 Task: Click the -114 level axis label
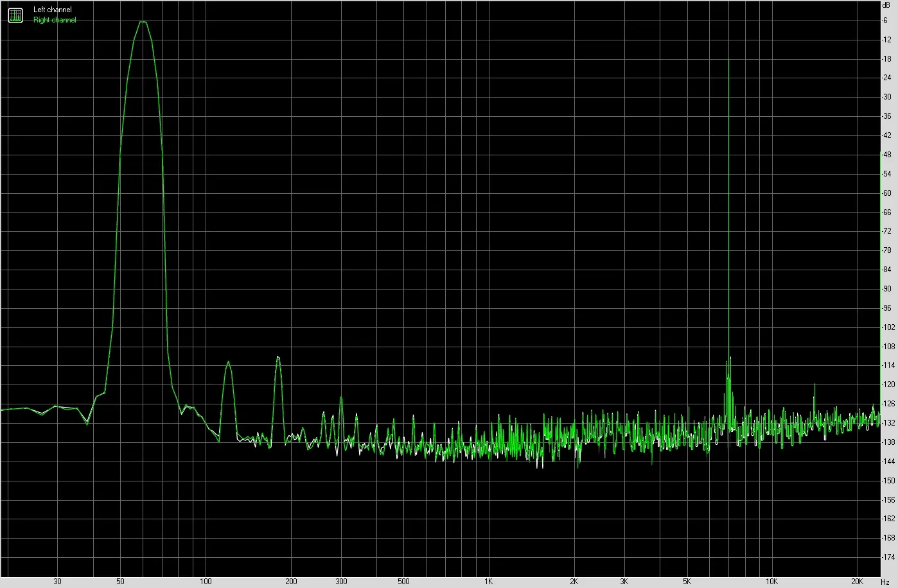(x=888, y=365)
